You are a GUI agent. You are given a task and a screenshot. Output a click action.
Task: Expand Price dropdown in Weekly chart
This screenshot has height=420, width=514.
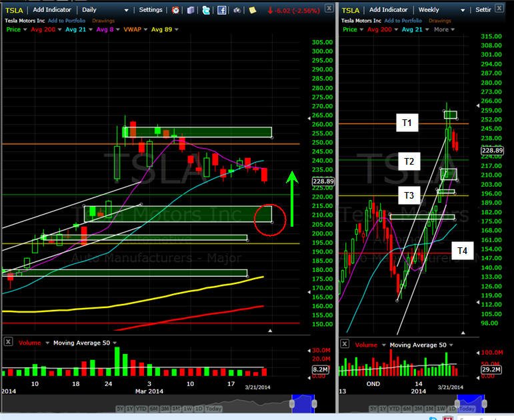[x=361, y=29]
